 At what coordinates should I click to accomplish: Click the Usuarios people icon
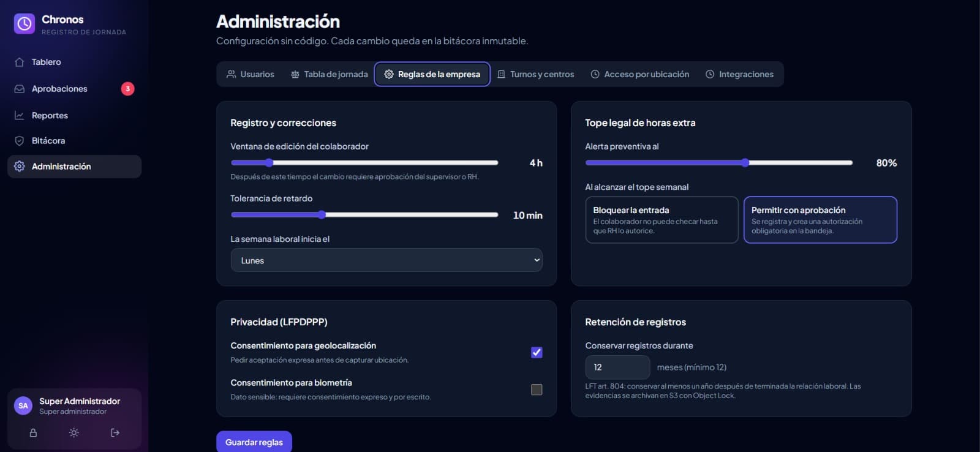(232, 74)
